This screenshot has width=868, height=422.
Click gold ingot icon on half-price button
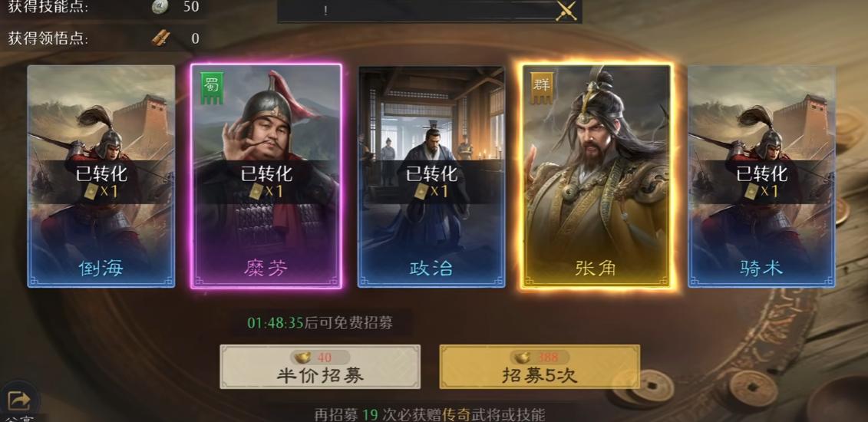click(x=302, y=358)
